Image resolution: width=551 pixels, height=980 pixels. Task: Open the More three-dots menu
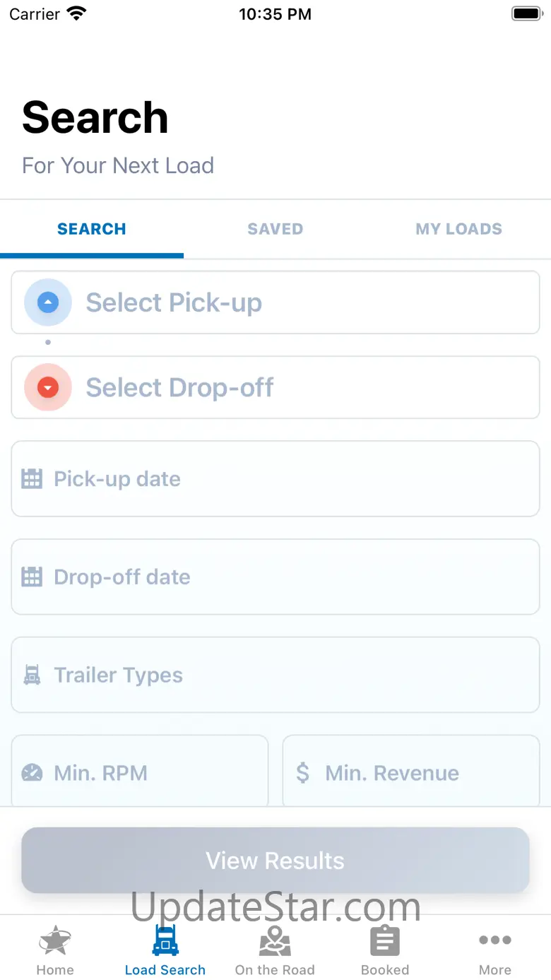(x=495, y=940)
